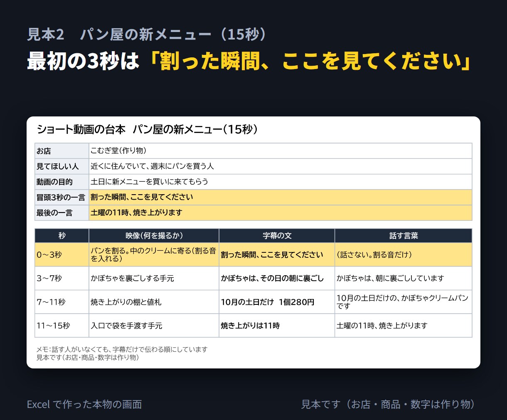The image size is (507, 420).
Task: Click the heading '見本2 パン屋の新メニュー(15秒)'
Action: click(x=147, y=35)
